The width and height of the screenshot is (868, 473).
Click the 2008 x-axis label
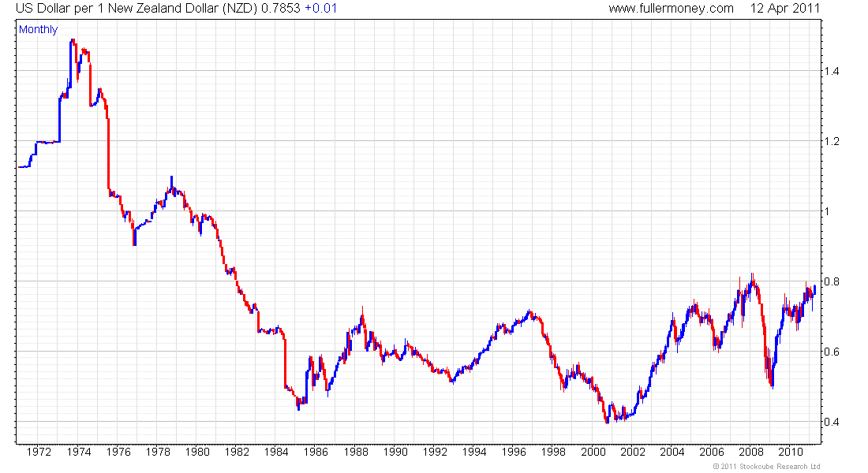tap(752, 452)
